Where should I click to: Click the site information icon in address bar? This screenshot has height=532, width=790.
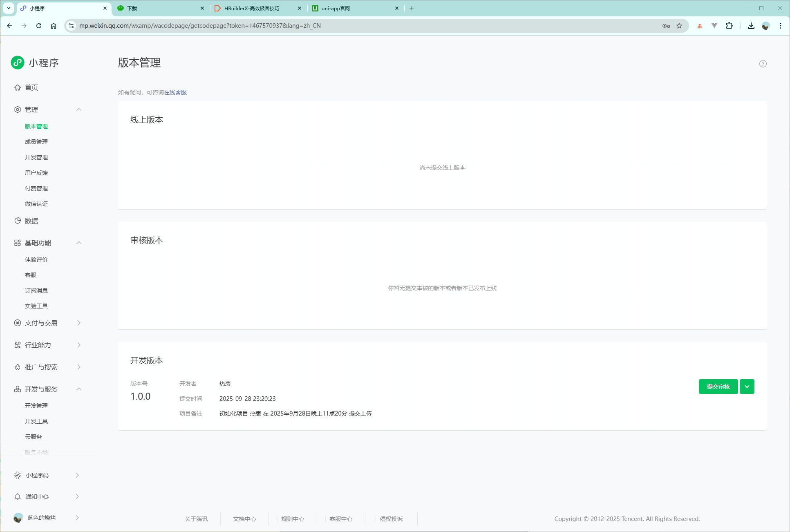coord(71,26)
